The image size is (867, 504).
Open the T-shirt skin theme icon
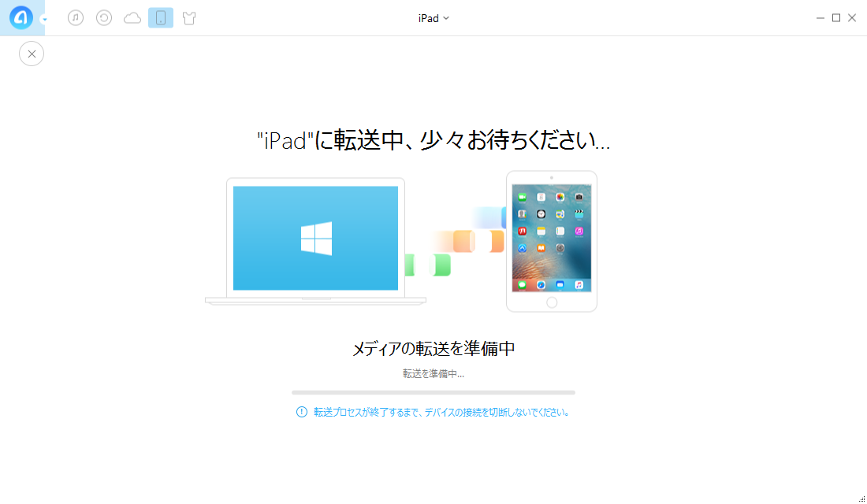[189, 18]
